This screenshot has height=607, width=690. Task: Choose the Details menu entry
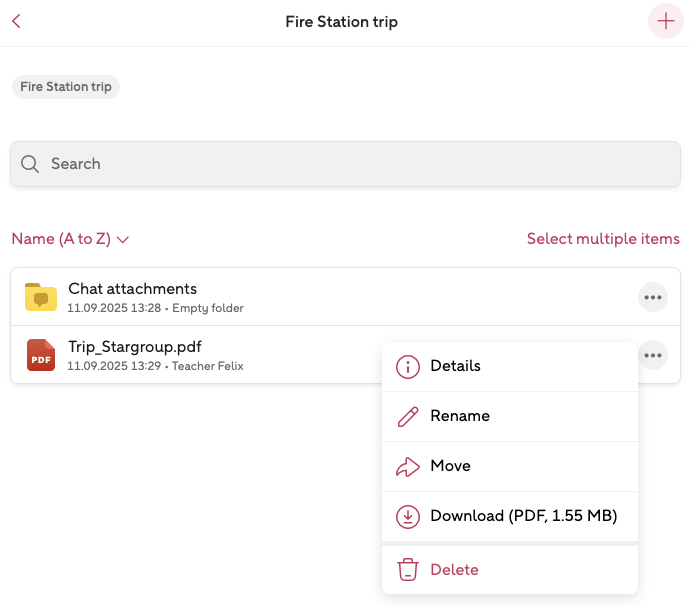[455, 366]
